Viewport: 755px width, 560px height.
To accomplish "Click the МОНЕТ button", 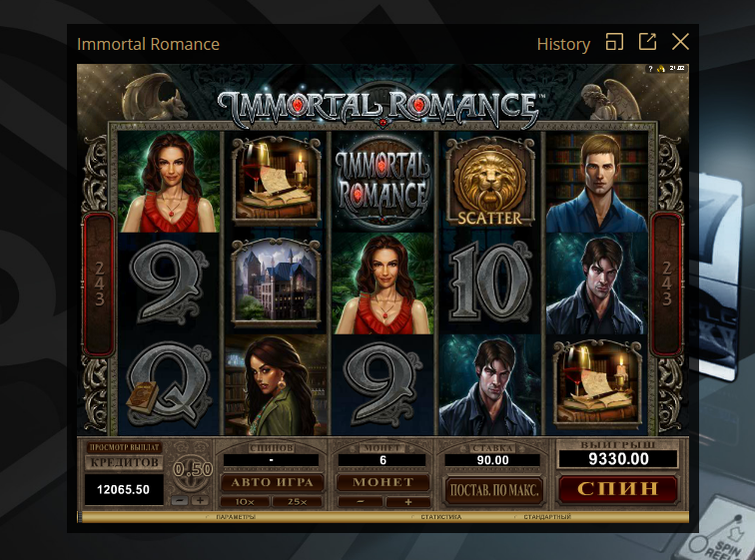I will tap(383, 482).
